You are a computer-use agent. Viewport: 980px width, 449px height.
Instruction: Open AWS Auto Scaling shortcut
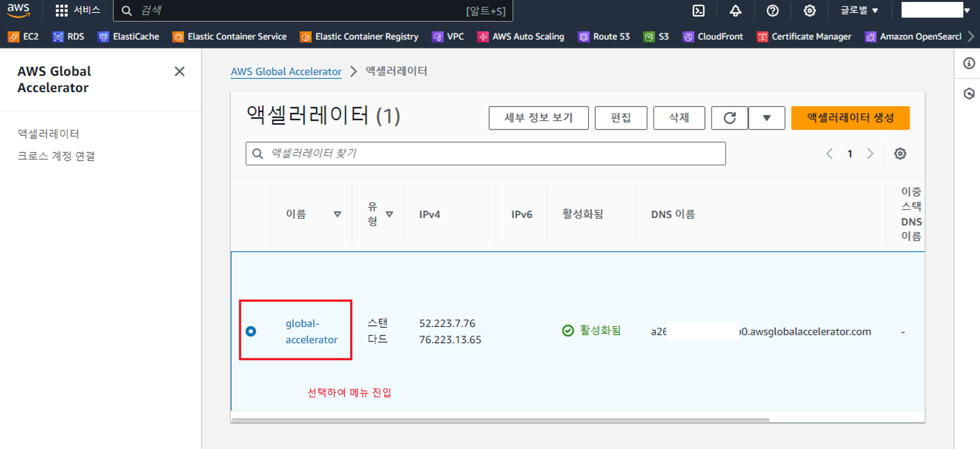pos(521,37)
